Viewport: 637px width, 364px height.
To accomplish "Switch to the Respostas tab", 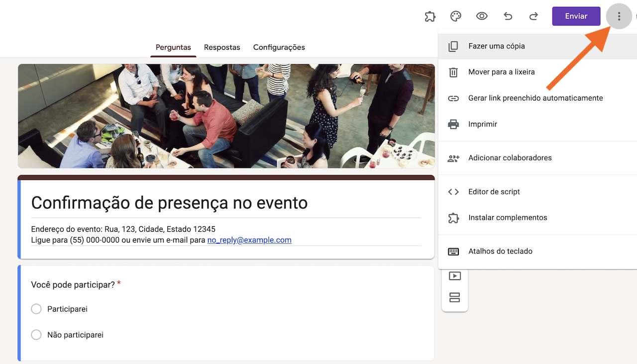I will point(222,47).
